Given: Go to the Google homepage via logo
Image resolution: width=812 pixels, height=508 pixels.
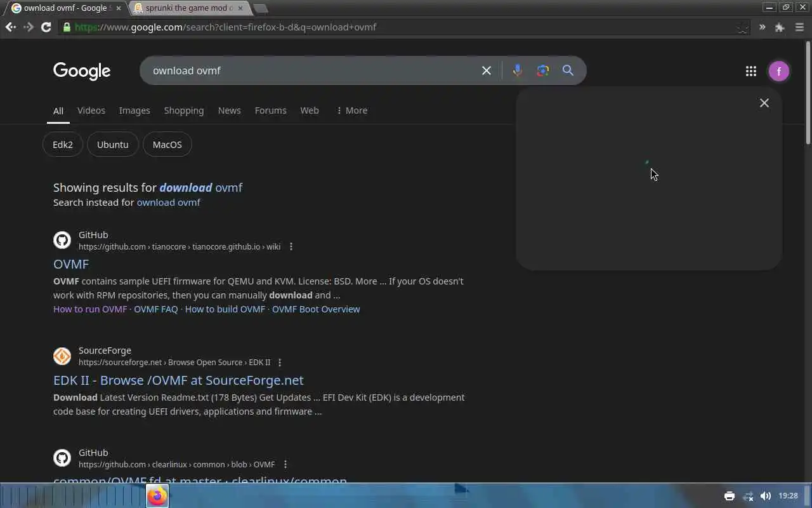Looking at the screenshot, I should pyautogui.click(x=82, y=70).
